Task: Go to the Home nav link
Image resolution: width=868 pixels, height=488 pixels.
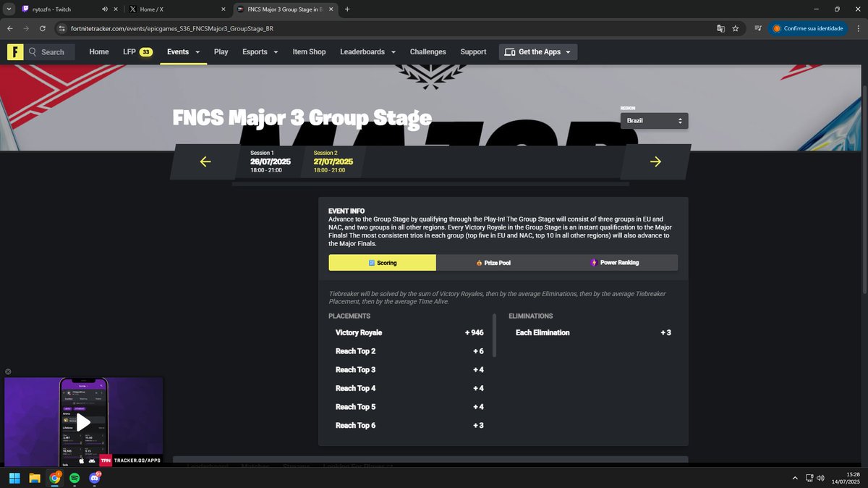Action: [99, 52]
